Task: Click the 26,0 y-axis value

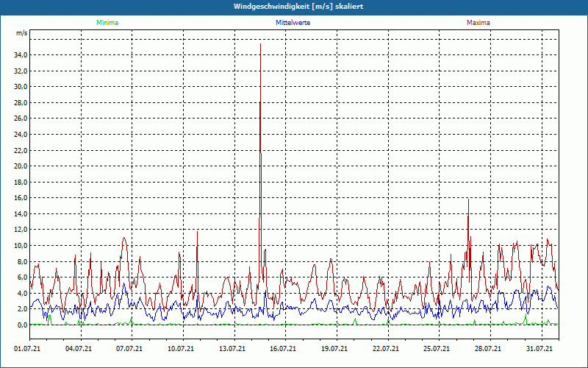Action: pos(21,118)
